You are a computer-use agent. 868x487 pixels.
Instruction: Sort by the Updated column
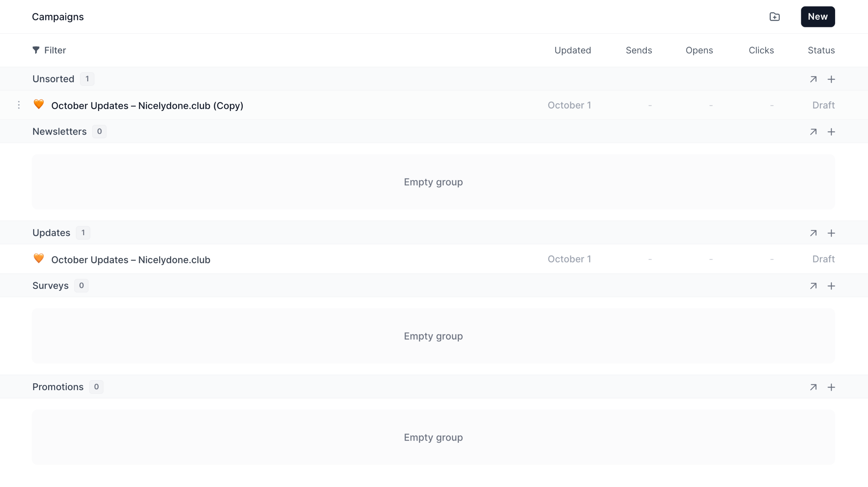pyautogui.click(x=572, y=50)
